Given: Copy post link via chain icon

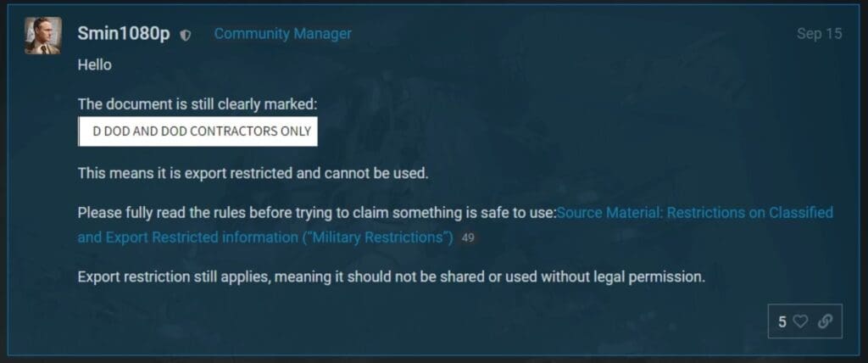Looking at the screenshot, I should tap(825, 321).
